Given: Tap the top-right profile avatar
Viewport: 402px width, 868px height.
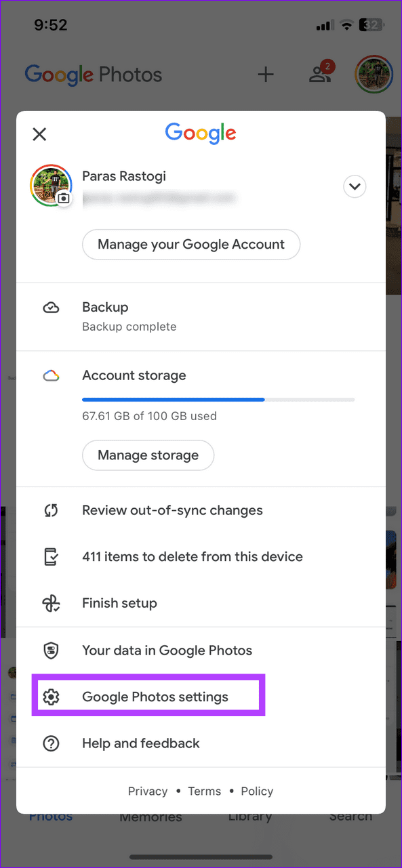Looking at the screenshot, I should pyautogui.click(x=374, y=75).
